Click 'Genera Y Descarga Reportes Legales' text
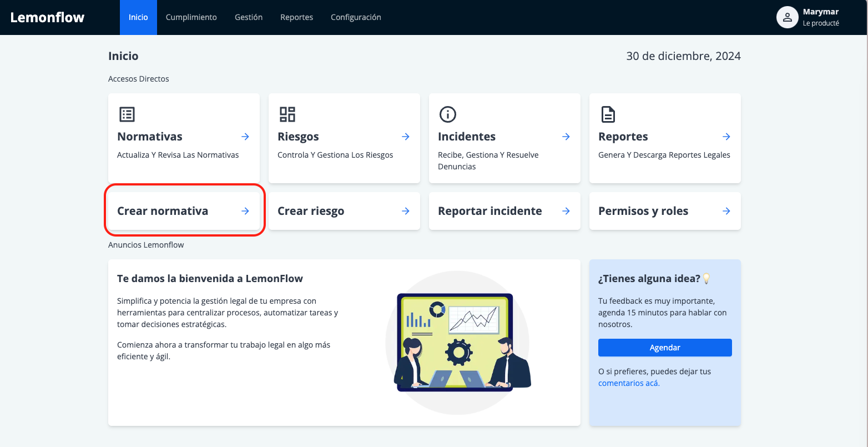This screenshot has height=447, width=868. (x=664, y=155)
